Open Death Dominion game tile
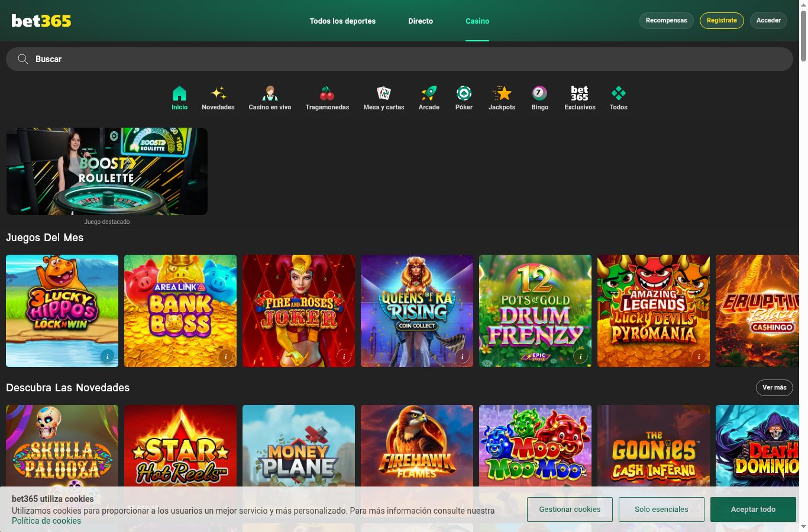The width and height of the screenshot is (808, 532). [757, 446]
